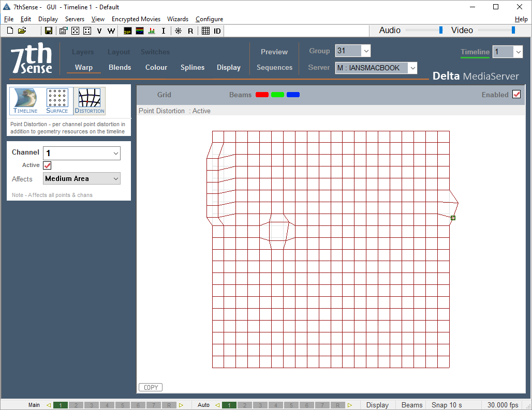The image size is (532, 410).
Task: Click the snowflake freeze toolbar icon
Action: (x=178, y=31)
